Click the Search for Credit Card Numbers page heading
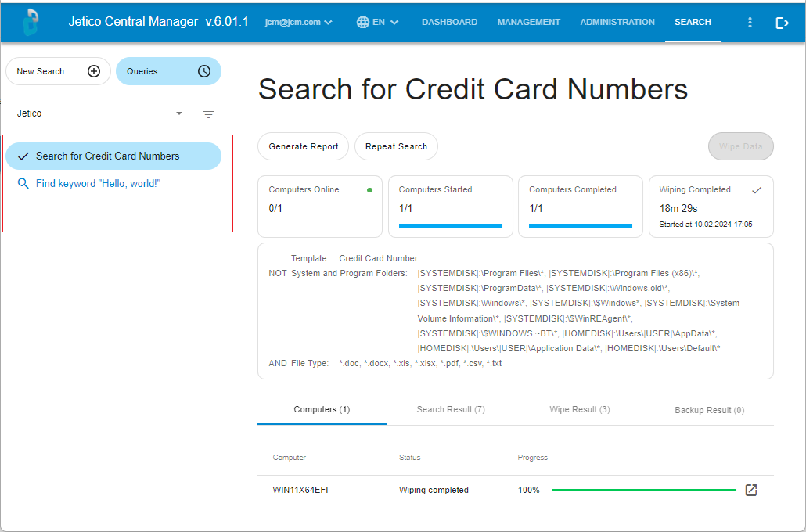806x532 pixels. [x=473, y=89]
